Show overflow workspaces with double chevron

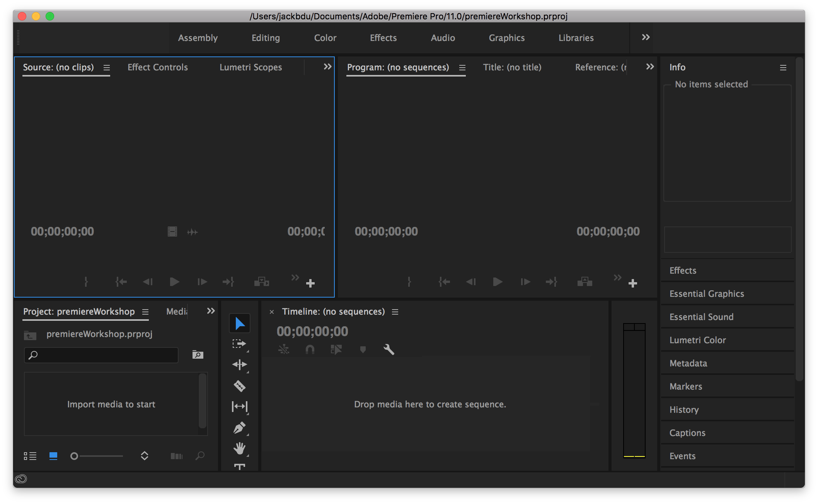coord(646,37)
